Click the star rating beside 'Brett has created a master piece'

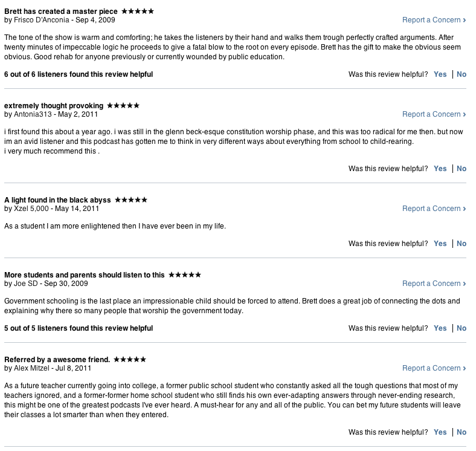coord(138,11)
